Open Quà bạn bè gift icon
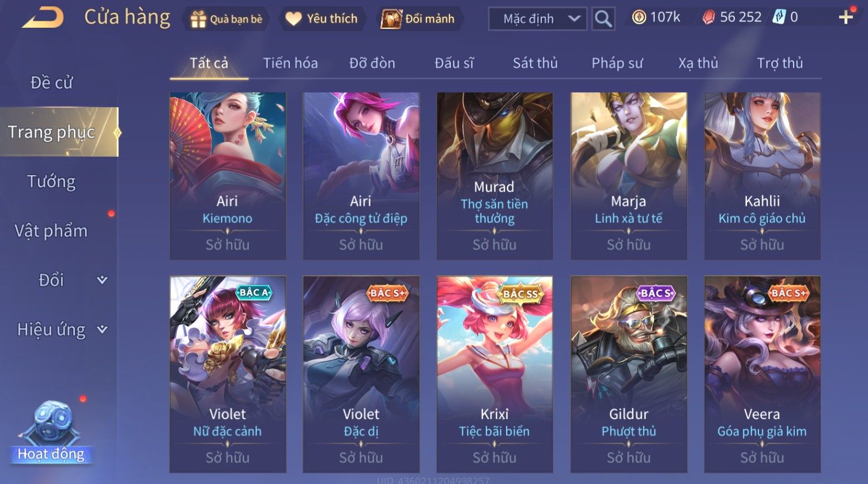The image size is (868, 484). point(198,19)
